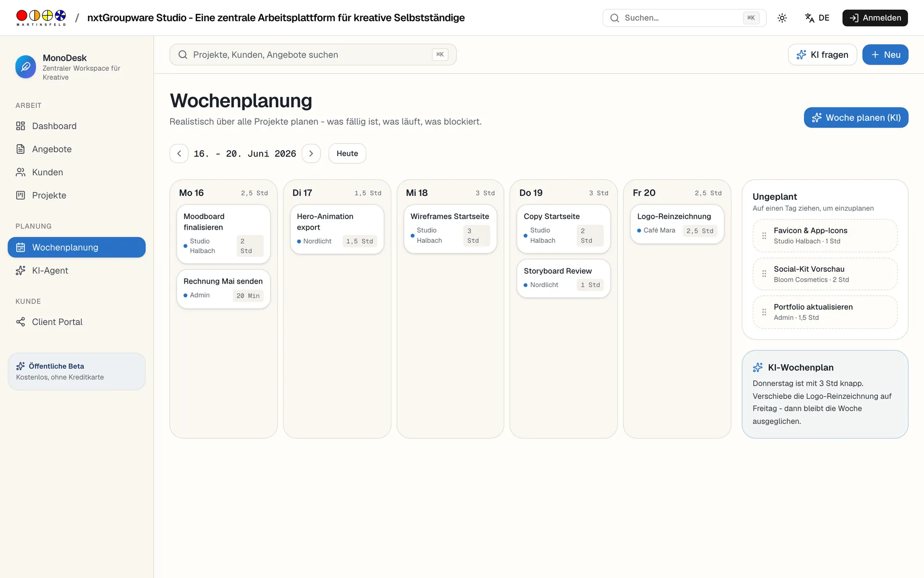The height and width of the screenshot is (578, 924).
Task: Click the KI-Wochenplan sparkle icon
Action: pyautogui.click(x=757, y=368)
